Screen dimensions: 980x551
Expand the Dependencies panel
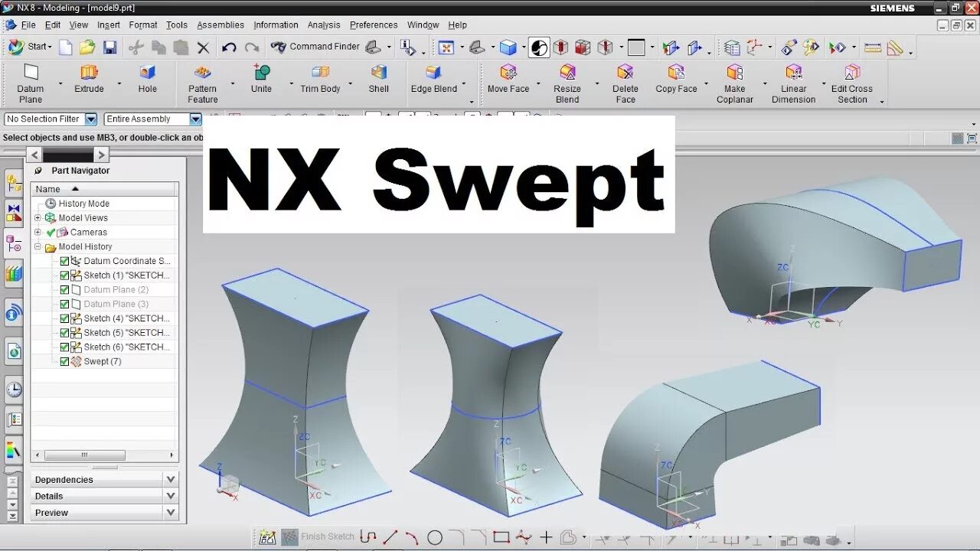click(171, 480)
